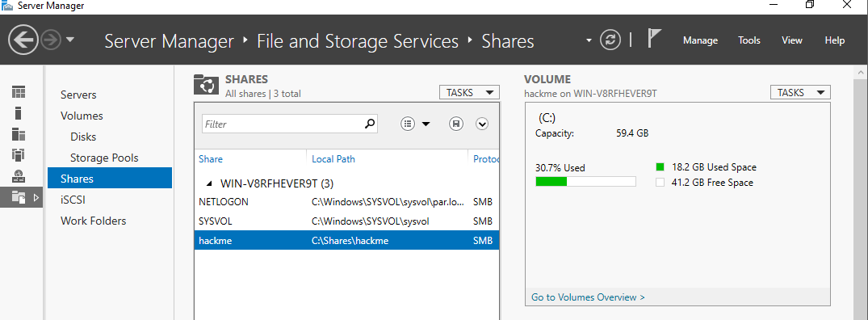Open the Storage Pools page
Viewport: 868px width, 320px height.
pyautogui.click(x=104, y=158)
